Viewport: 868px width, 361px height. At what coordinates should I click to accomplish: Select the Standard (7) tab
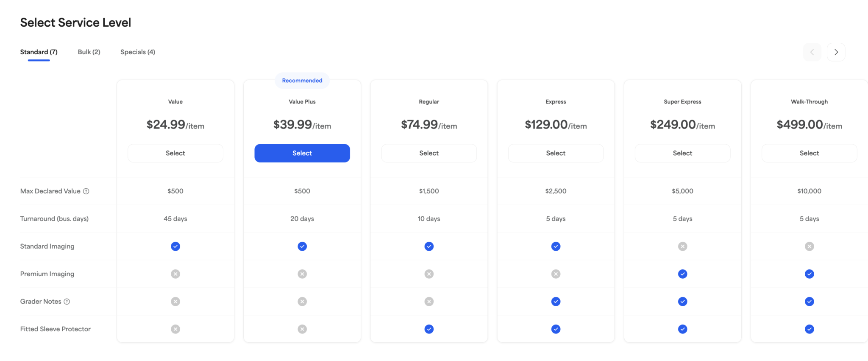coord(39,52)
